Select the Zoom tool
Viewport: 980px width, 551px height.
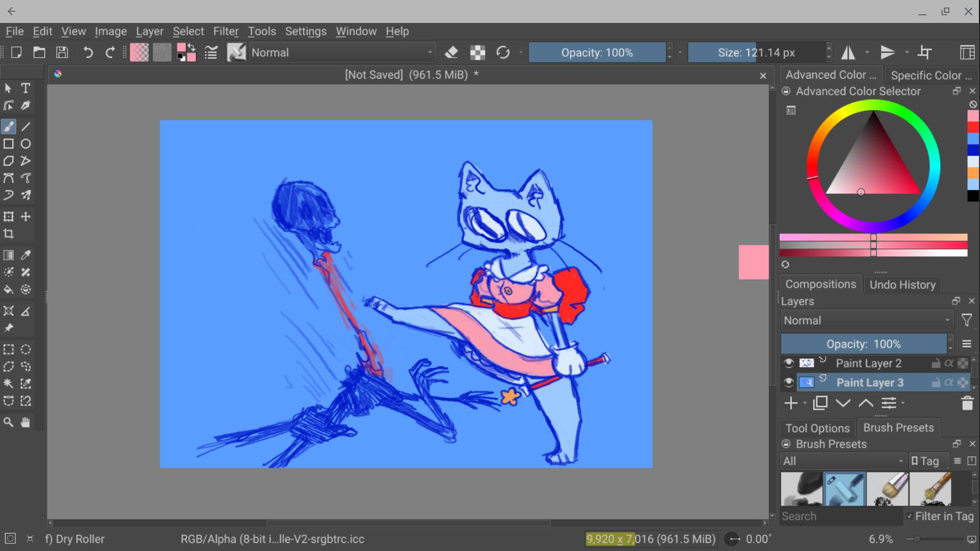(9, 422)
